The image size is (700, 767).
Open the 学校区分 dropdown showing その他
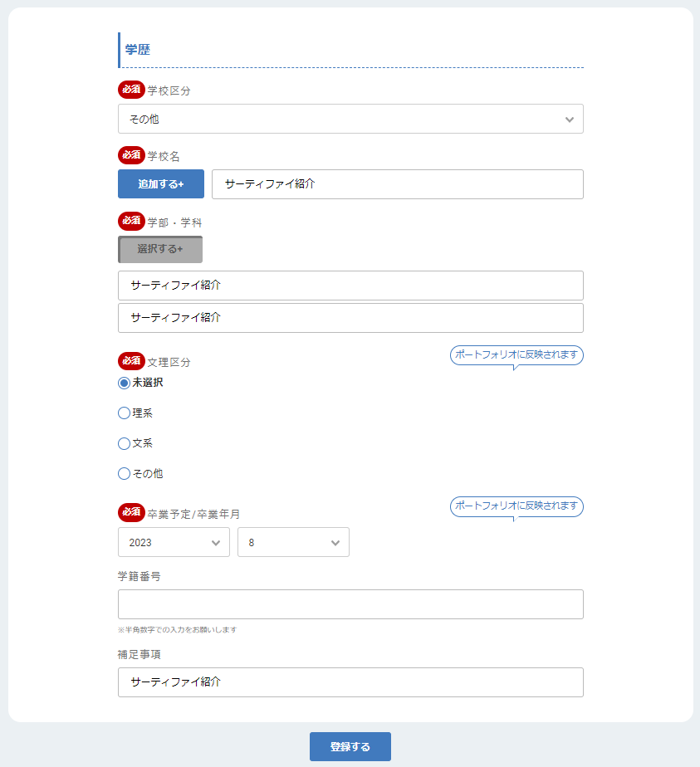350,119
